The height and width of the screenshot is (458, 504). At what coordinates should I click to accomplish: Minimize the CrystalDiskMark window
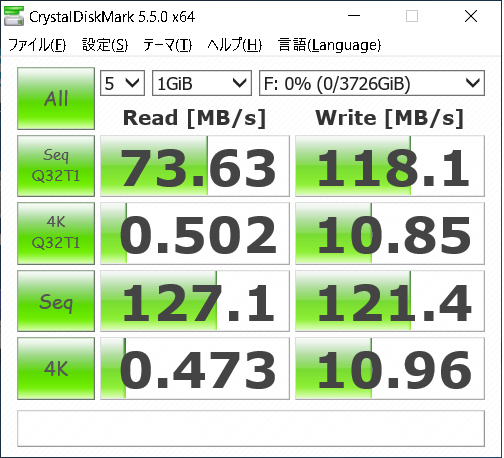pyautogui.click(x=354, y=16)
